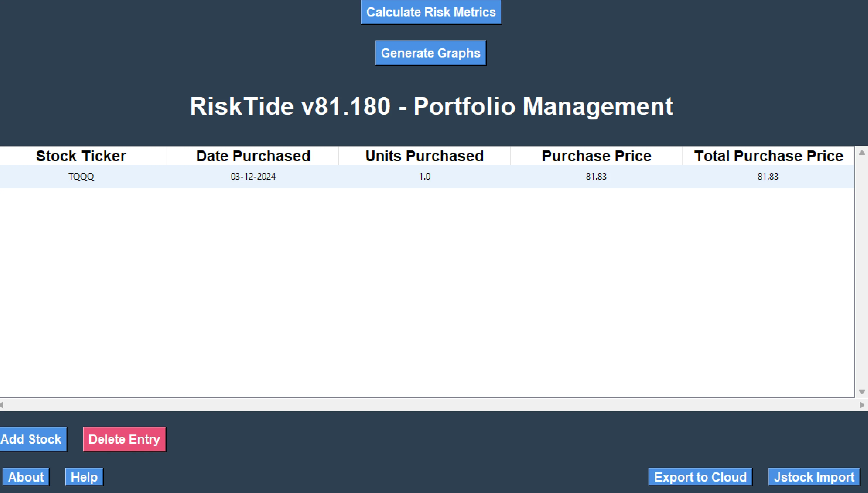
Task: Click the Date Purchased column header
Action: [253, 156]
